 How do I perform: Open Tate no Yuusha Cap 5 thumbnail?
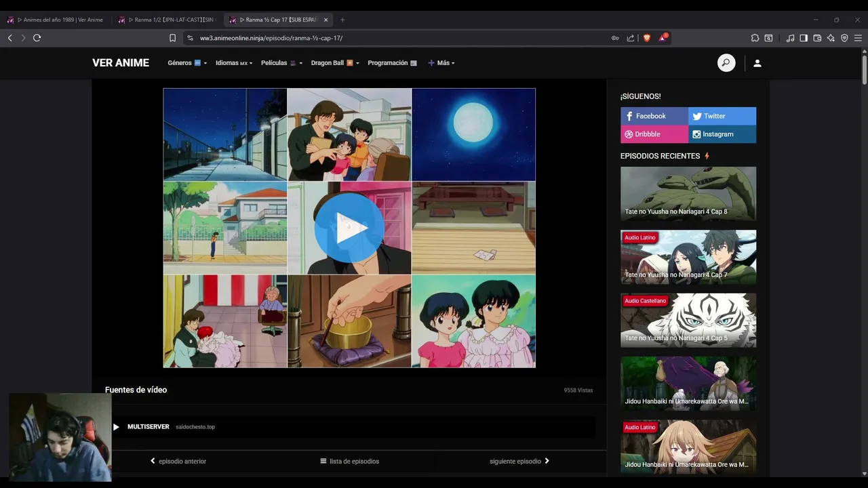688,321
